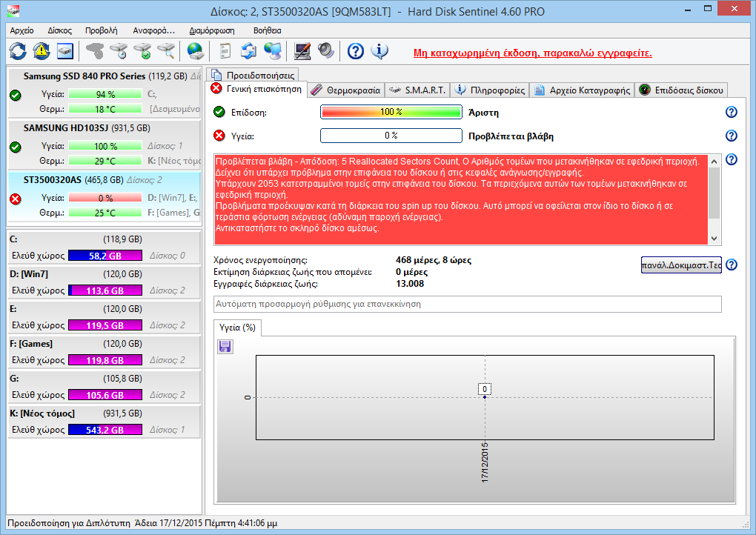Click the 94 % health bar of Samsung SSD

tap(105, 94)
